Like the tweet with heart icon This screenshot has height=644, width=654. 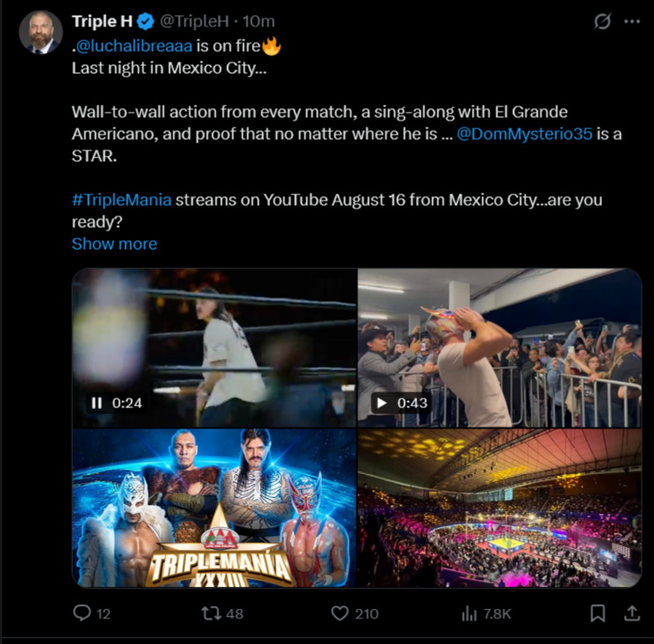pos(340,613)
